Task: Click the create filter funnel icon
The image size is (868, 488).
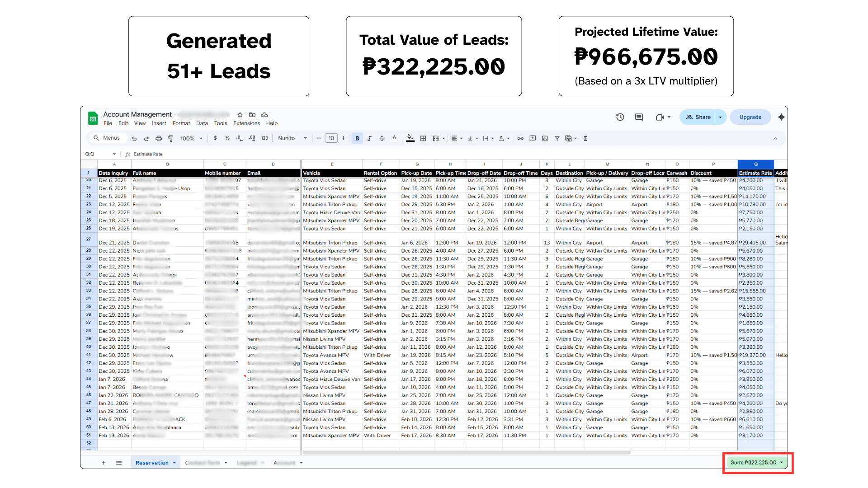Action: click(x=557, y=138)
